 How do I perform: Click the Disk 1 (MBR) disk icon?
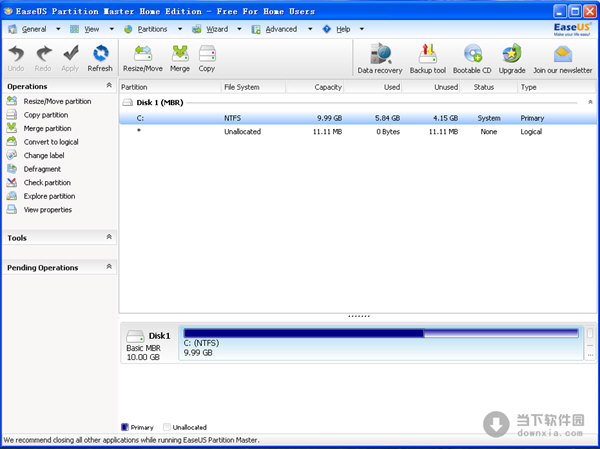[x=127, y=103]
